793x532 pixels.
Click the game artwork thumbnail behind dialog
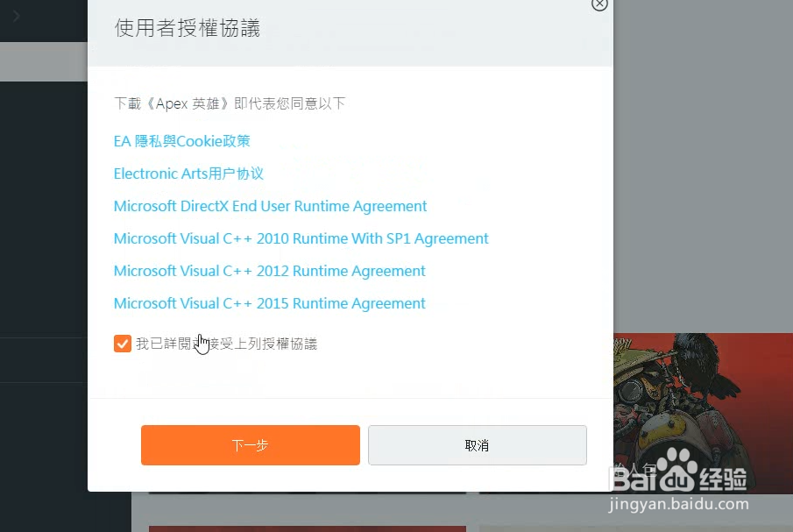[x=703, y=412]
